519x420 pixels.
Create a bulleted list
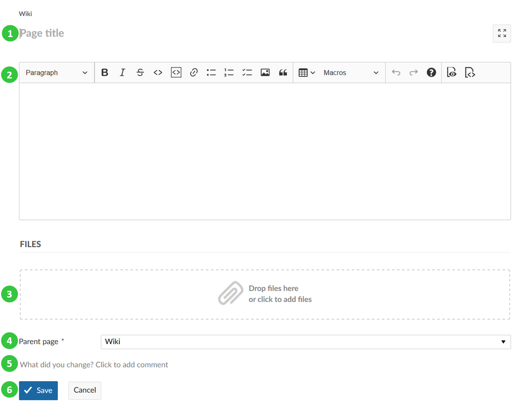(211, 72)
